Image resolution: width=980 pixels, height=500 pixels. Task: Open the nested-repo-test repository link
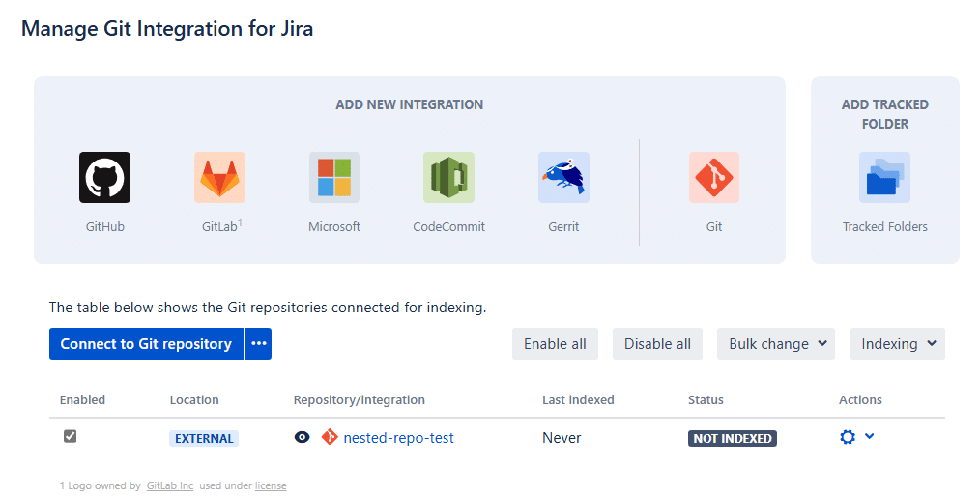(398, 438)
